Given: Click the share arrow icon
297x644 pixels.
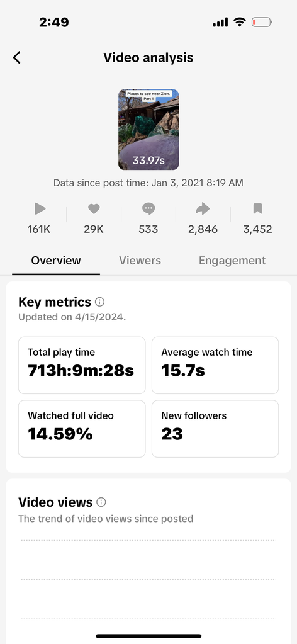Looking at the screenshot, I should coord(203,209).
